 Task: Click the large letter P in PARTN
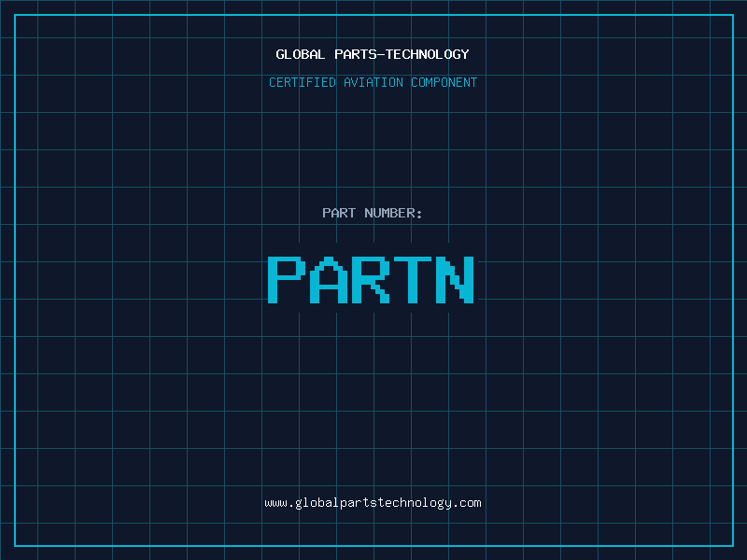pyautogui.click(x=286, y=279)
